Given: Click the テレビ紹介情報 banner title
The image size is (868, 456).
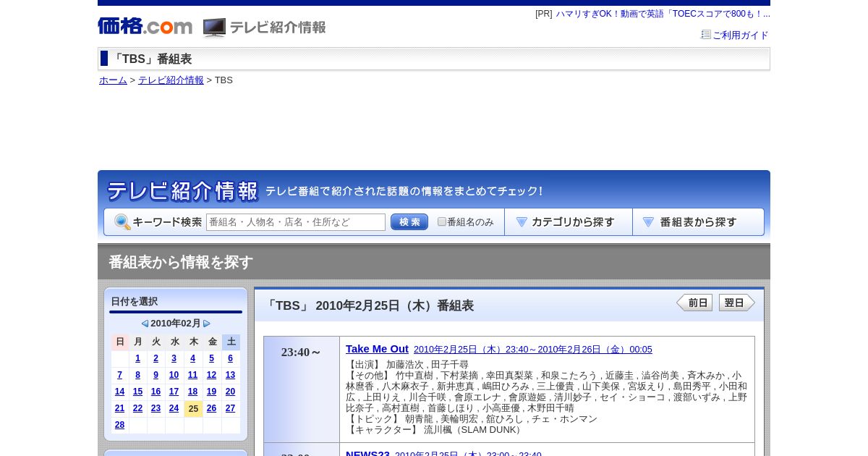Looking at the screenshot, I should point(182,191).
